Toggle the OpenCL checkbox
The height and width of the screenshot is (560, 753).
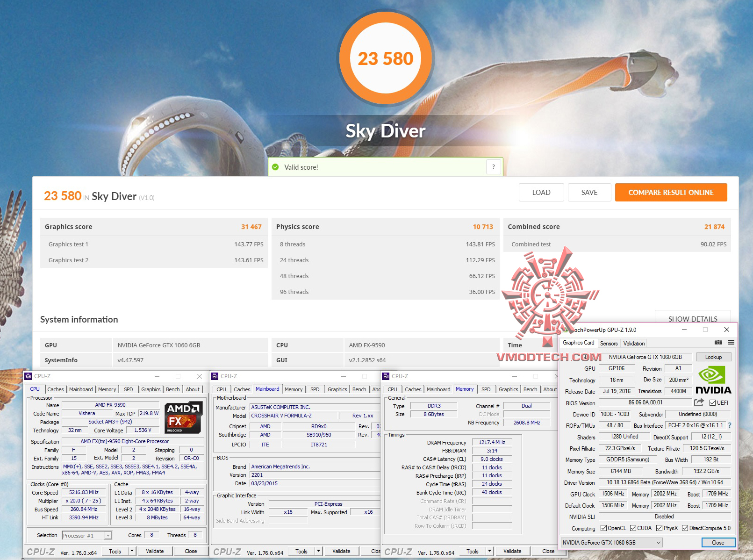click(x=603, y=528)
